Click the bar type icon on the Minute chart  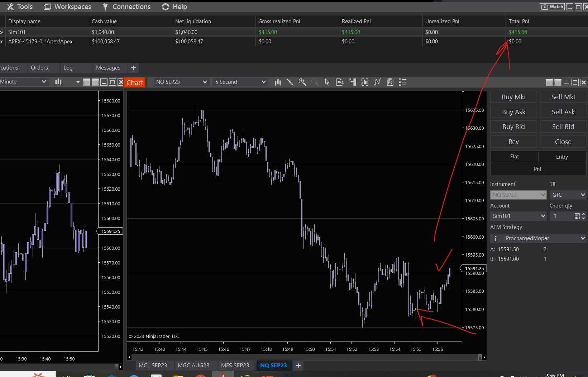(58, 82)
